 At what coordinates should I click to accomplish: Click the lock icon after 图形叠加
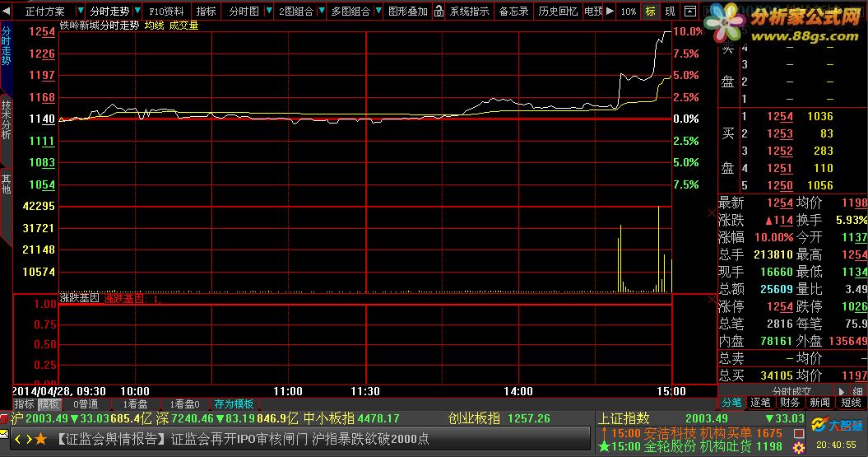pos(439,11)
